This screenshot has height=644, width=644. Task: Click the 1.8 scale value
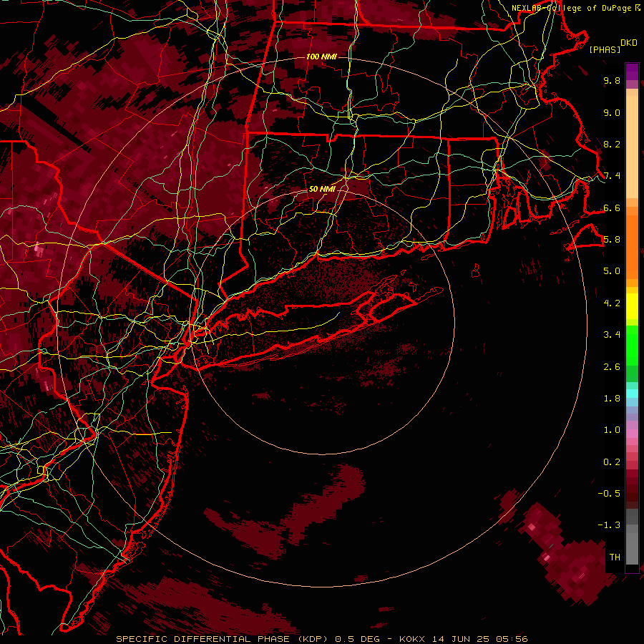point(612,399)
